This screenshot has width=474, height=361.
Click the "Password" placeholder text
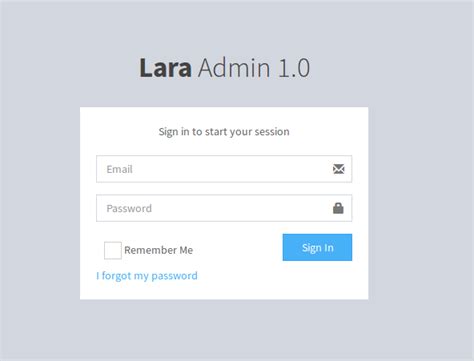click(129, 208)
